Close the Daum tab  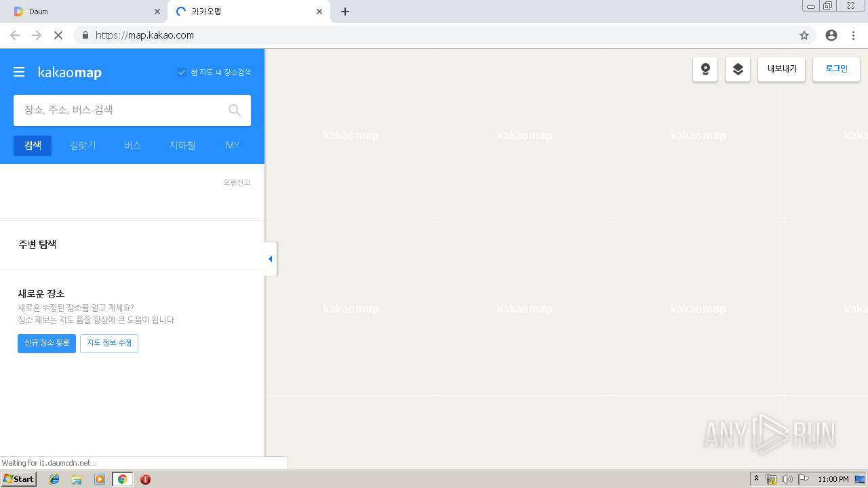(x=157, y=12)
